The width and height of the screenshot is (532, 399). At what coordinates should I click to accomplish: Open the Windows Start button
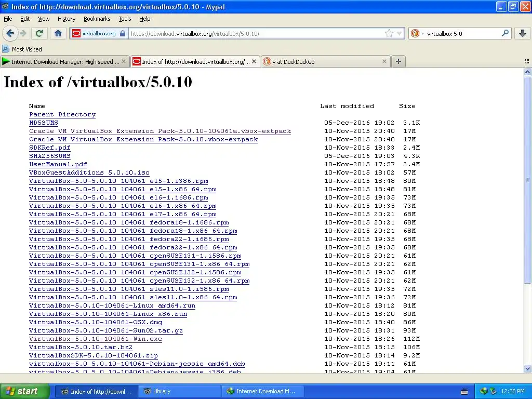coord(25,391)
